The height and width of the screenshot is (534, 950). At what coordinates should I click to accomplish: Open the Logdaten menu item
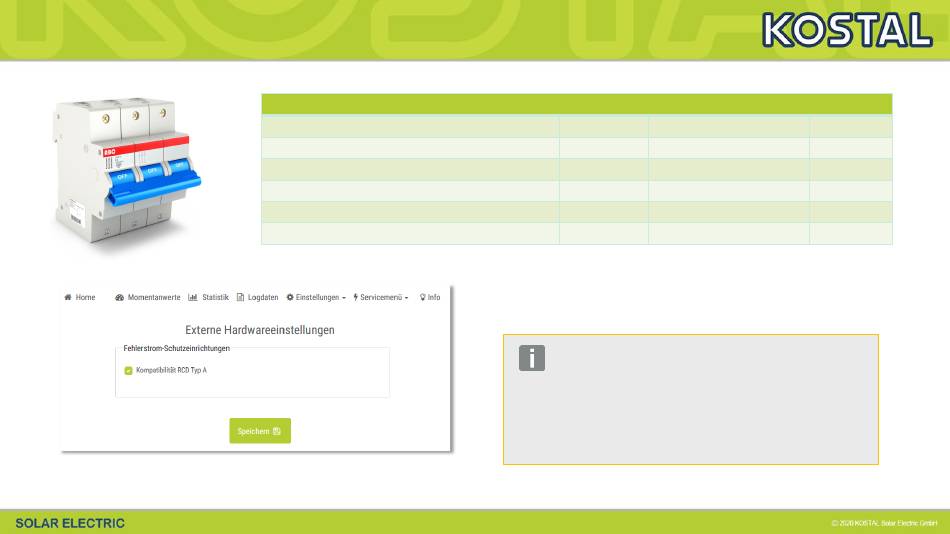point(257,297)
